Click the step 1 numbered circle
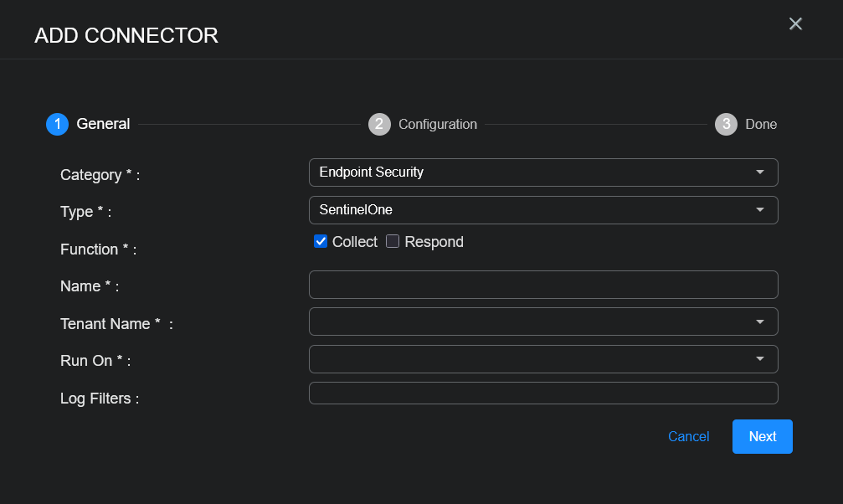Viewport: 843px width, 504px height. click(x=57, y=124)
